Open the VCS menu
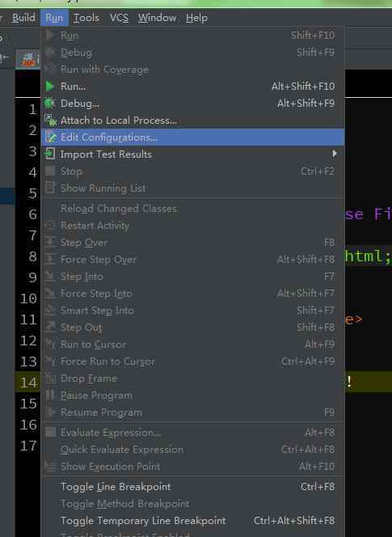The height and width of the screenshot is (537, 392). coord(119,18)
